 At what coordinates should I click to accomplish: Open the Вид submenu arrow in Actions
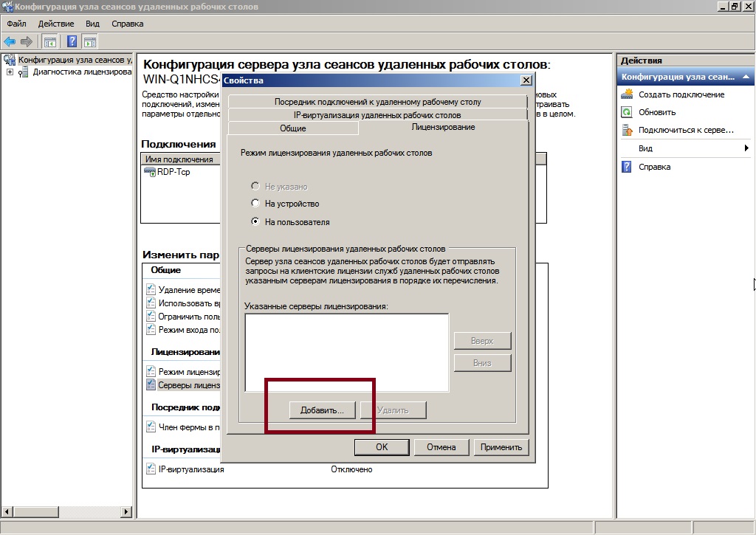pyautogui.click(x=746, y=148)
